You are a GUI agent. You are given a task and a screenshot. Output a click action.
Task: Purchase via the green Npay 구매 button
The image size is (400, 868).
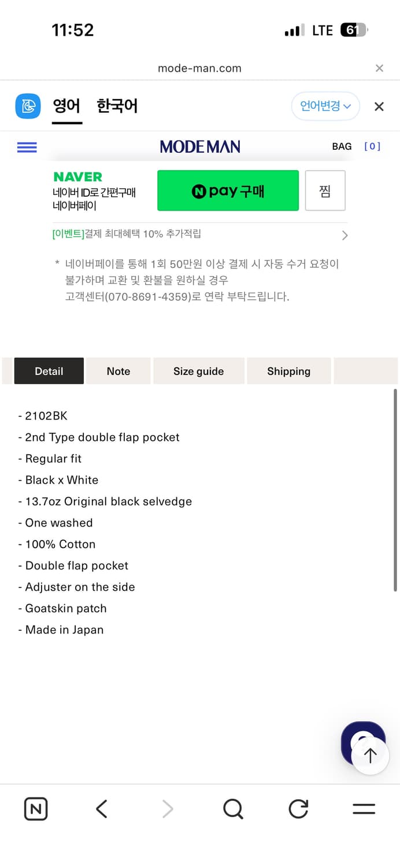pos(228,190)
